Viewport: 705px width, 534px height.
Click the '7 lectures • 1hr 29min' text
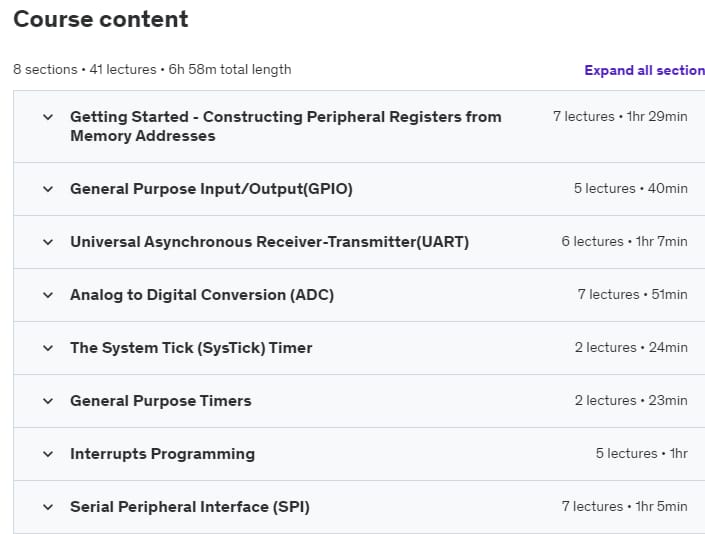click(620, 116)
